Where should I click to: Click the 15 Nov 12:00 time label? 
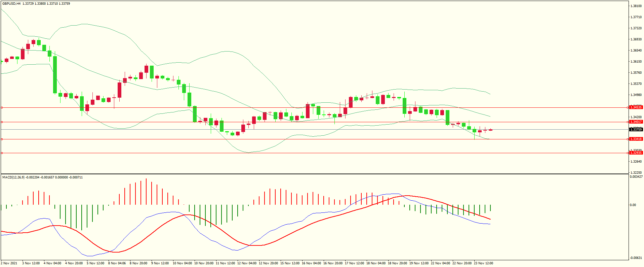click(290, 263)
